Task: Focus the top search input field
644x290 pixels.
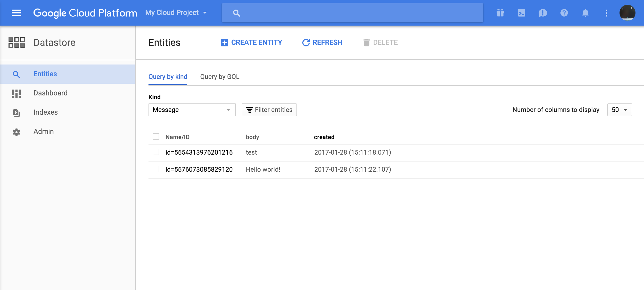Action: click(352, 13)
